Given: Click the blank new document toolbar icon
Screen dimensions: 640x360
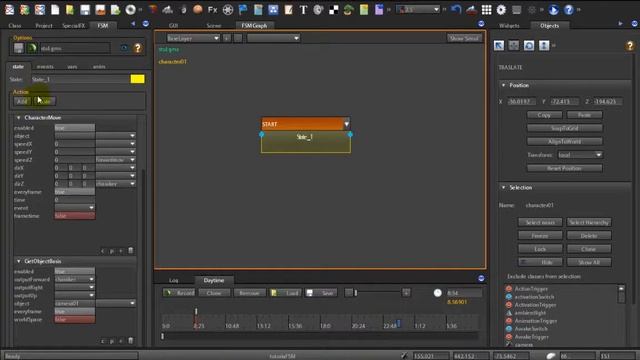Looking at the screenshot, I should (55, 9).
